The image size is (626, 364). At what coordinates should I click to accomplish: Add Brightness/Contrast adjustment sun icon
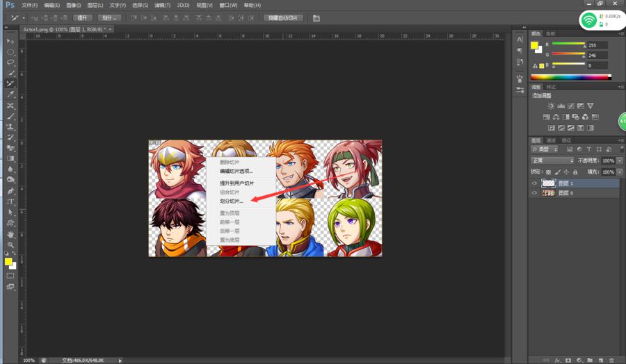[551, 106]
